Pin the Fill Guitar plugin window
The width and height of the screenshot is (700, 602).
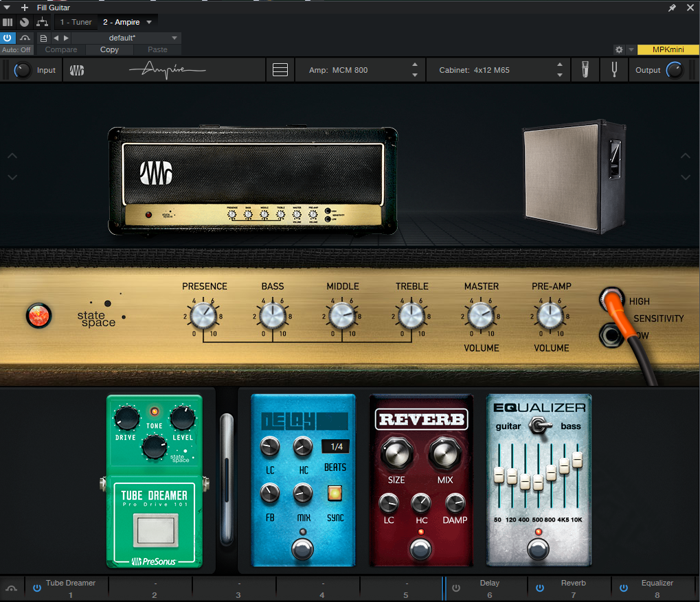point(672,8)
